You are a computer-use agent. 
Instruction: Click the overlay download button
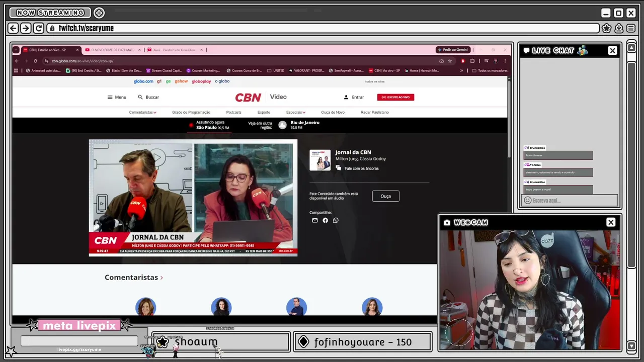pos(619,28)
